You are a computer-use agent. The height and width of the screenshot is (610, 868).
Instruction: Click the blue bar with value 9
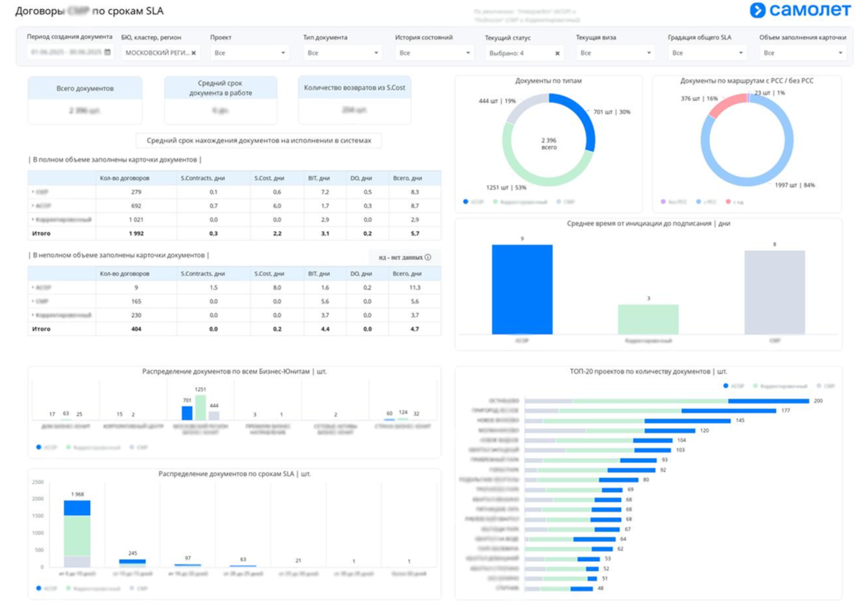pos(522,289)
